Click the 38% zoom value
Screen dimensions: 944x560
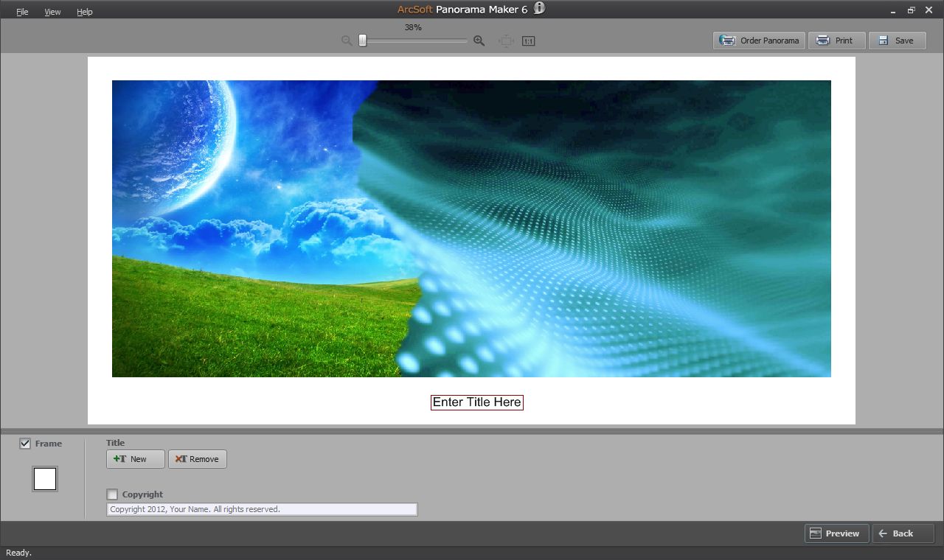[413, 27]
